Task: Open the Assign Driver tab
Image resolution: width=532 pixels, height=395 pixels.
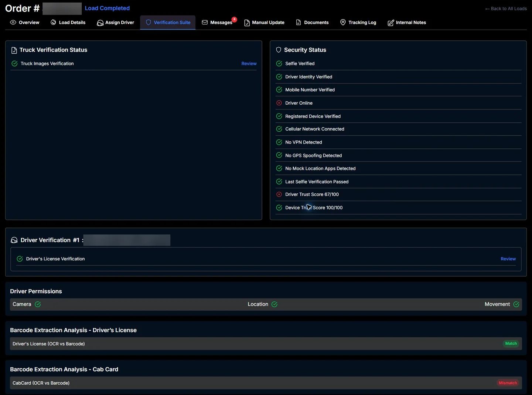Action: click(116, 23)
